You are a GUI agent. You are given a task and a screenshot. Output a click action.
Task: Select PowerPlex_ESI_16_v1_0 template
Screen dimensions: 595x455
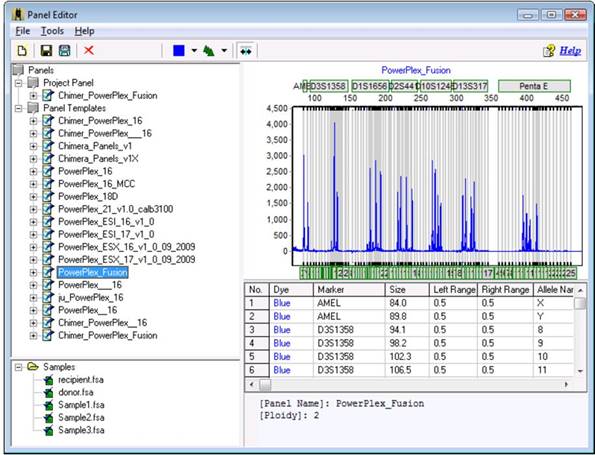coord(106,222)
